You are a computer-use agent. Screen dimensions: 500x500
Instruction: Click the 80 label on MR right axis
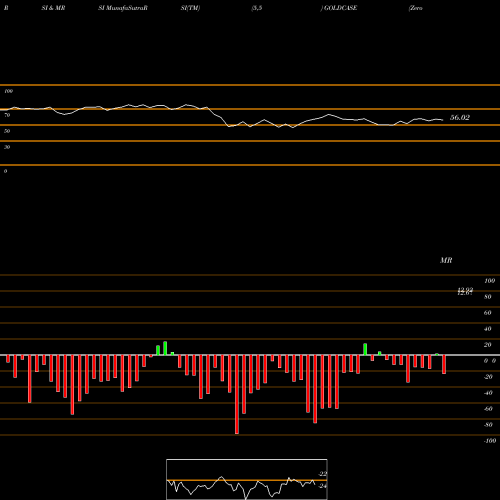pyautogui.click(x=488, y=297)
